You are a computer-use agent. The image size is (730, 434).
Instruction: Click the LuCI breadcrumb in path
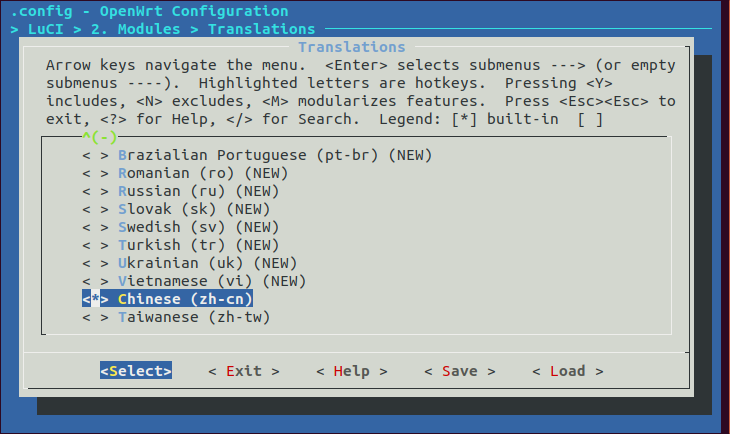click(x=46, y=29)
